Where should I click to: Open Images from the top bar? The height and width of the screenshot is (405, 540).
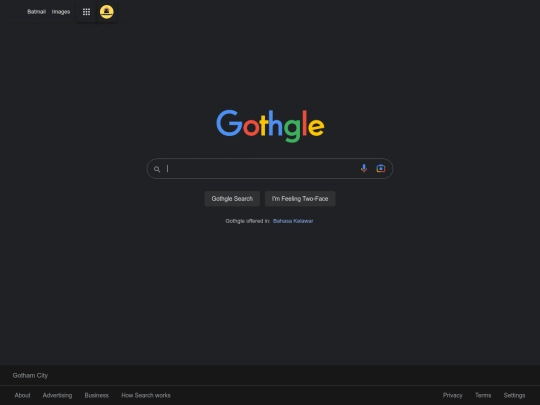click(61, 12)
